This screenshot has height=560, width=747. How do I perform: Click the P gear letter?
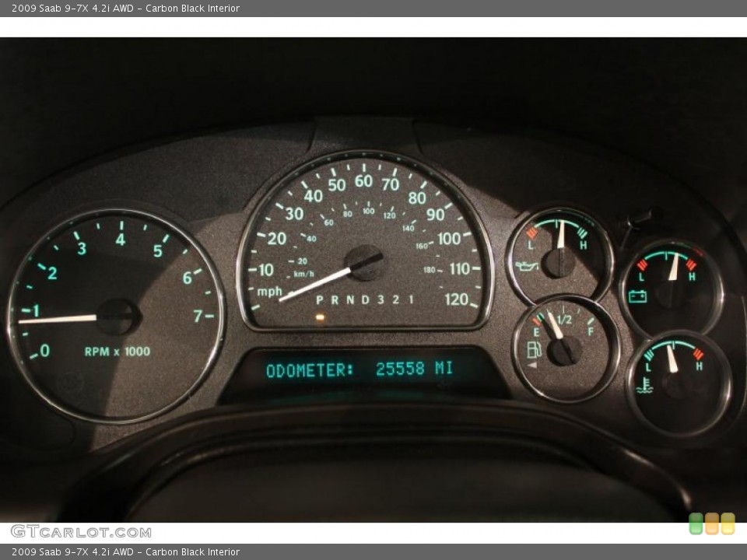click(x=320, y=300)
